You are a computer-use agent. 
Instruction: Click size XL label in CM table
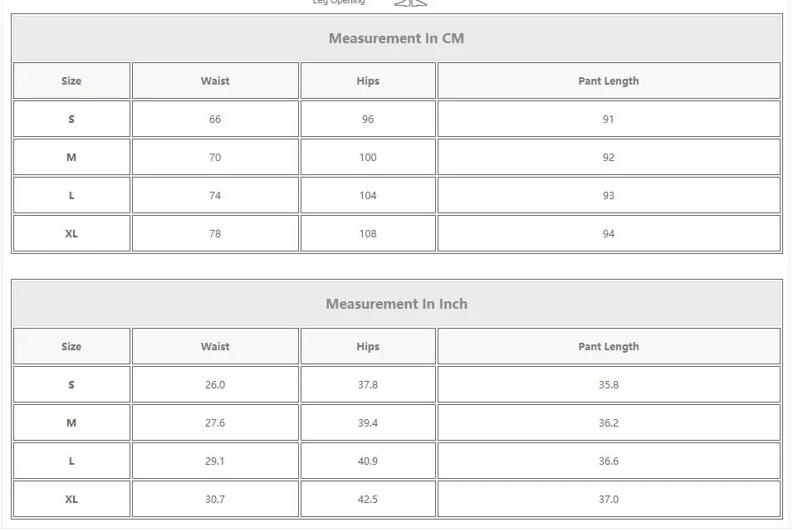(x=71, y=233)
